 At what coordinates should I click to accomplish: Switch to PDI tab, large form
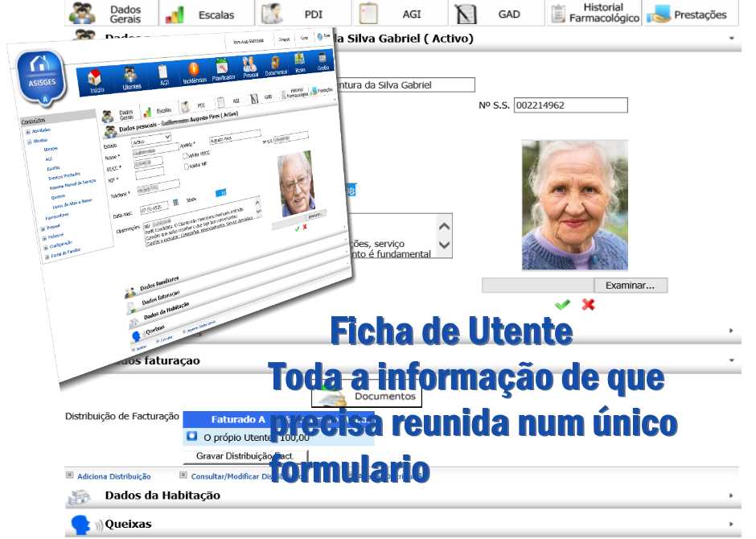(304, 14)
